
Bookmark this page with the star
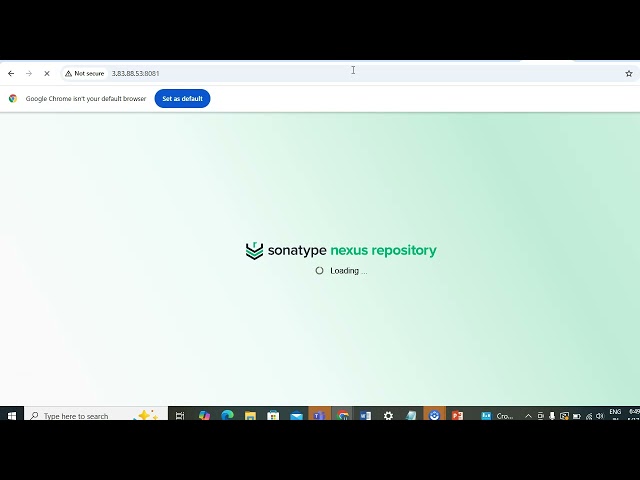click(629, 73)
